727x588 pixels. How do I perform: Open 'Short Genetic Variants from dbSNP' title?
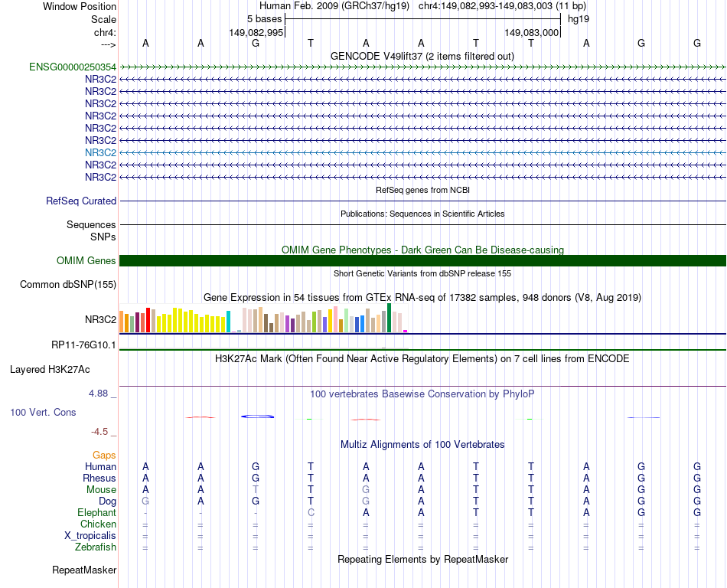(x=422, y=273)
